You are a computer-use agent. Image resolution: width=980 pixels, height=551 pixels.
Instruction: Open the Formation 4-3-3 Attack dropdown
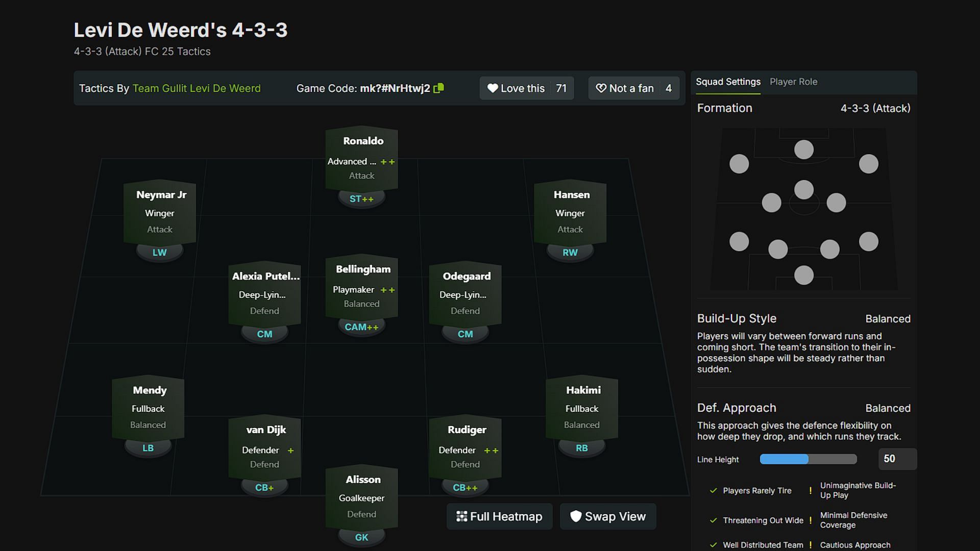(875, 108)
